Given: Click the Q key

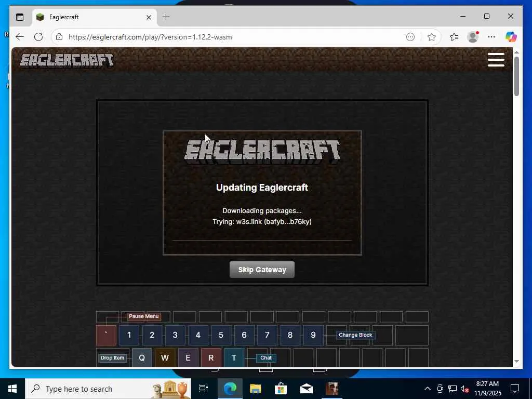Looking at the screenshot, I should tap(142, 357).
